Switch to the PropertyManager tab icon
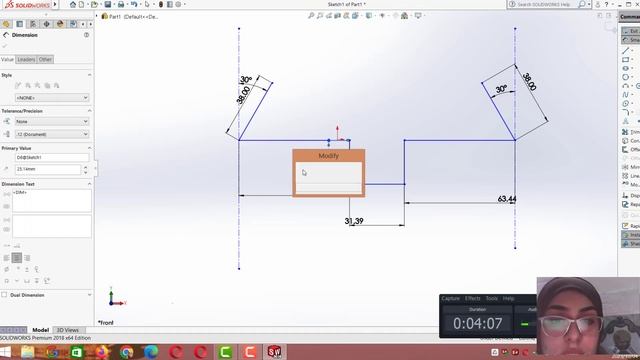 tap(20, 24)
